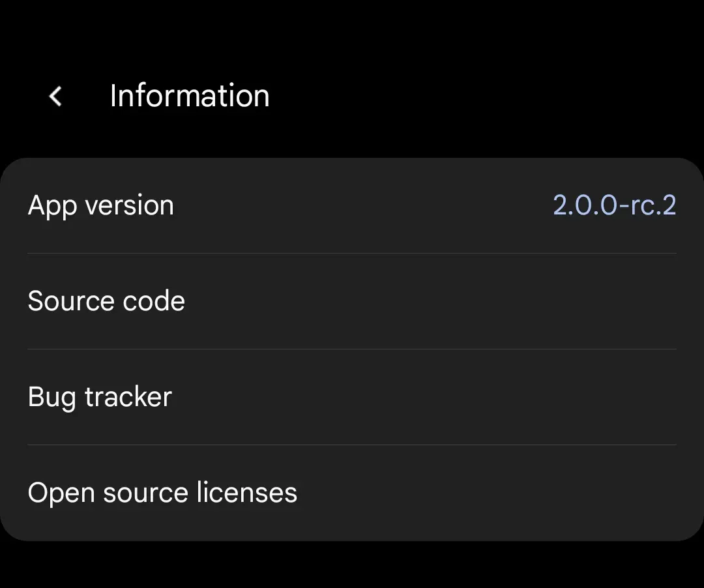Viewport: 704px width, 588px height.
Task: Tap the Open source licenses row
Action: click(352, 493)
